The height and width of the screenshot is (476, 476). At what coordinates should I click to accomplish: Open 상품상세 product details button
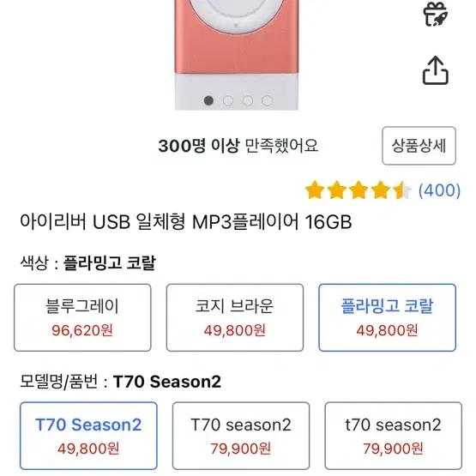pos(419,146)
